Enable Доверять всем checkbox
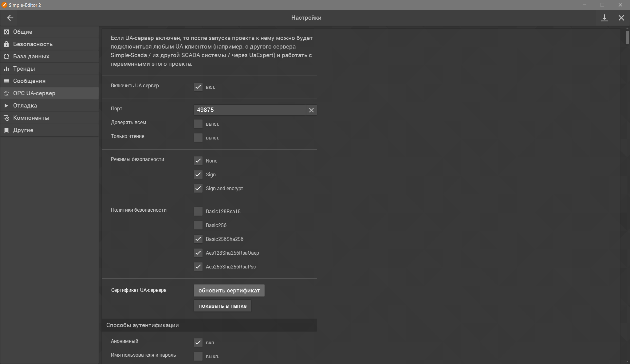This screenshot has height=364, width=630. [x=198, y=124]
